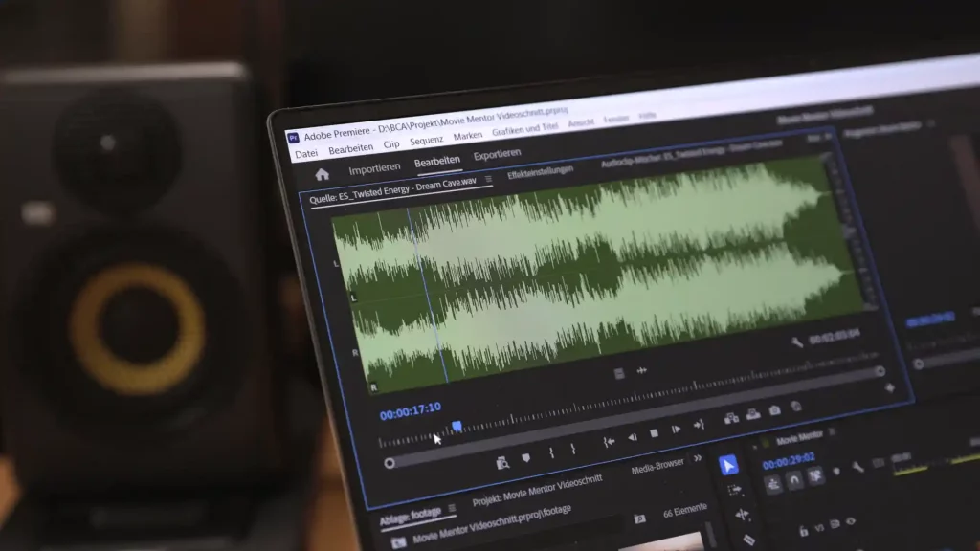Click the Stop button in the transport controls

click(652, 434)
